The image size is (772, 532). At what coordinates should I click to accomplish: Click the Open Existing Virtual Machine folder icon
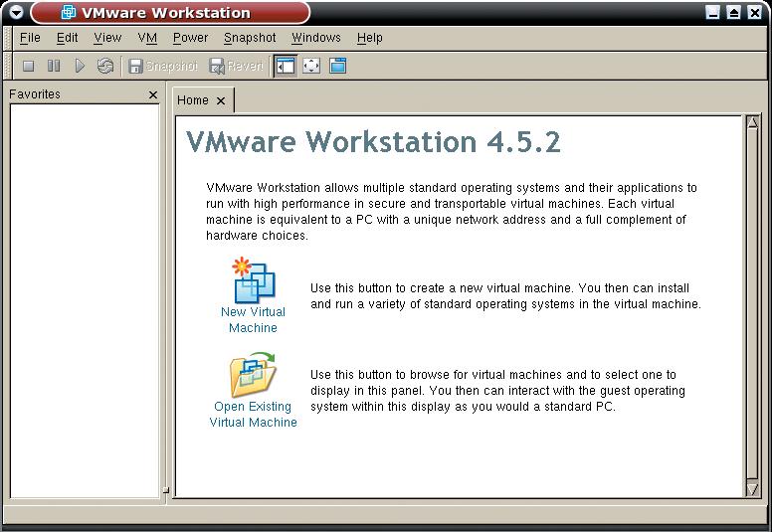click(253, 375)
